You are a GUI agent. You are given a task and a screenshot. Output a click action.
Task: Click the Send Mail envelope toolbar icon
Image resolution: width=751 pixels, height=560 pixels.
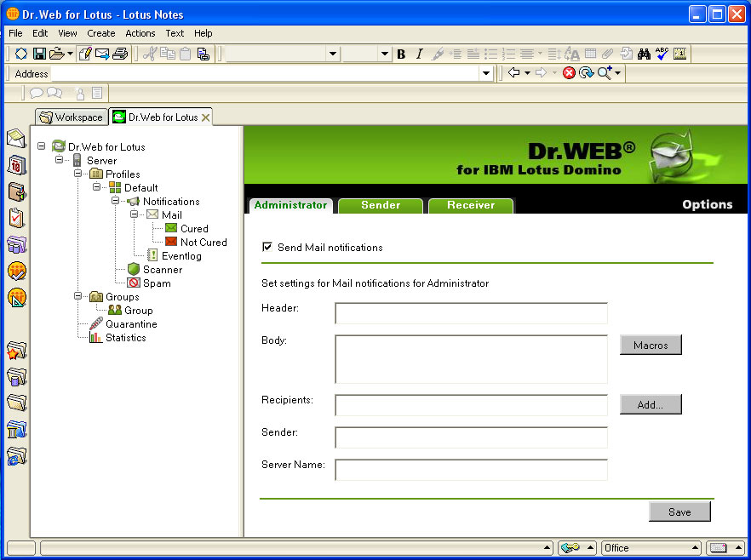click(102, 54)
